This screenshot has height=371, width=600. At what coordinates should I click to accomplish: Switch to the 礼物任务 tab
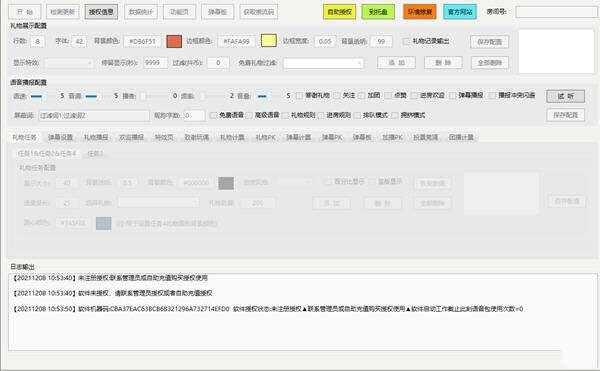(x=24, y=137)
